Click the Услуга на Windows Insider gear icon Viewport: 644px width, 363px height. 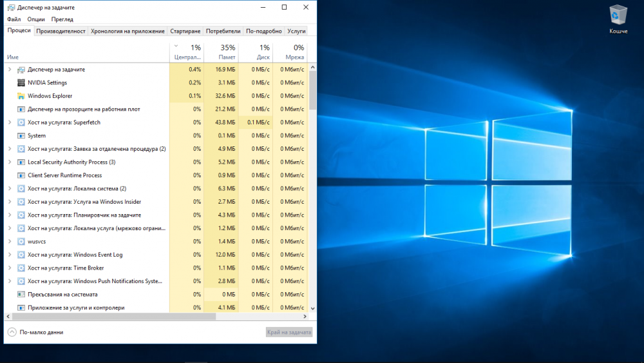click(x=21, y=202)
